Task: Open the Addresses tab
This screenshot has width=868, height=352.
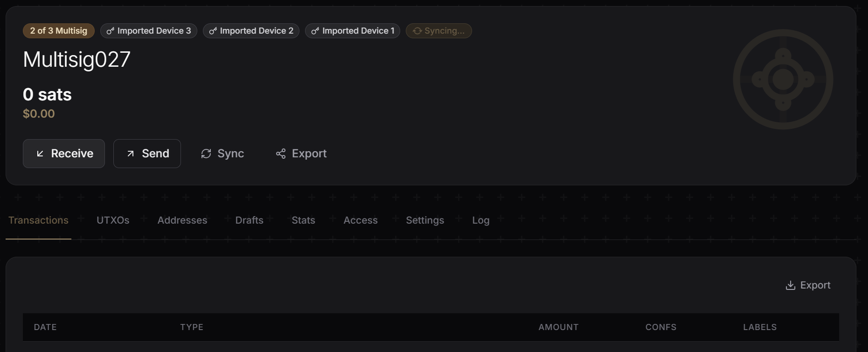Action: click(182, 220)
